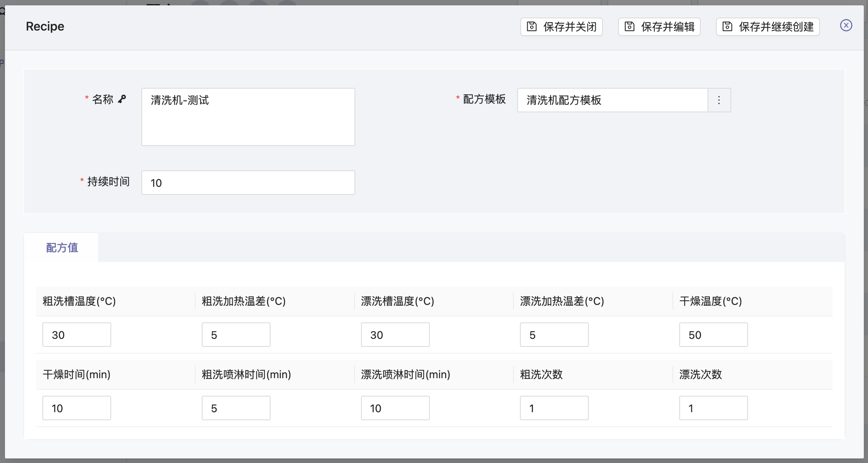Screen dimensions: 868x463
Task: Edit the 干燥时间(min) value field
Action: point(77,408)
